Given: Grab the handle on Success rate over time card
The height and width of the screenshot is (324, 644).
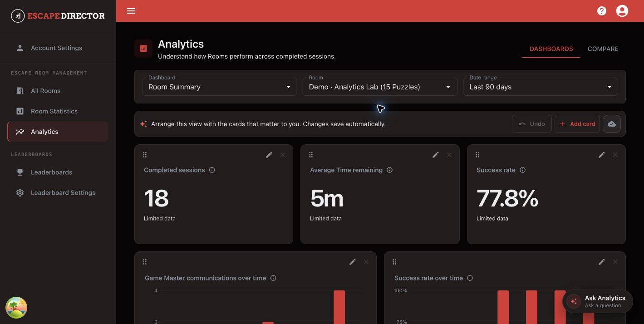Looking at the screenshot, I should point(394,262).
